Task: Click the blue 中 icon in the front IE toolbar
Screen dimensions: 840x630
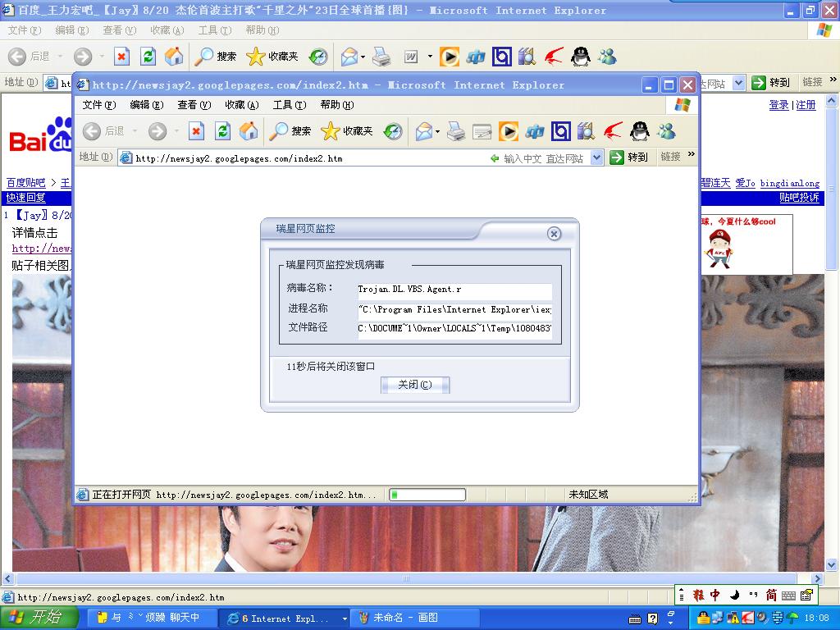Action: [535, 131]
